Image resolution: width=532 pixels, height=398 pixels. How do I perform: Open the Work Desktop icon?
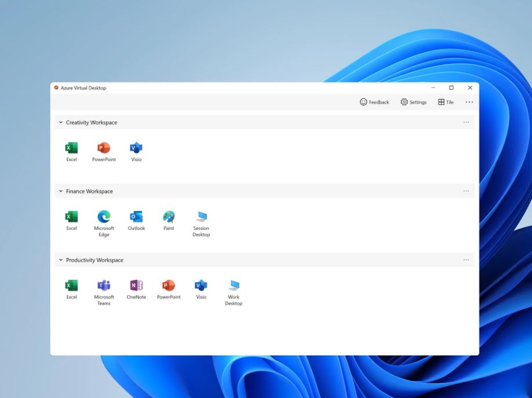(234, 286)
